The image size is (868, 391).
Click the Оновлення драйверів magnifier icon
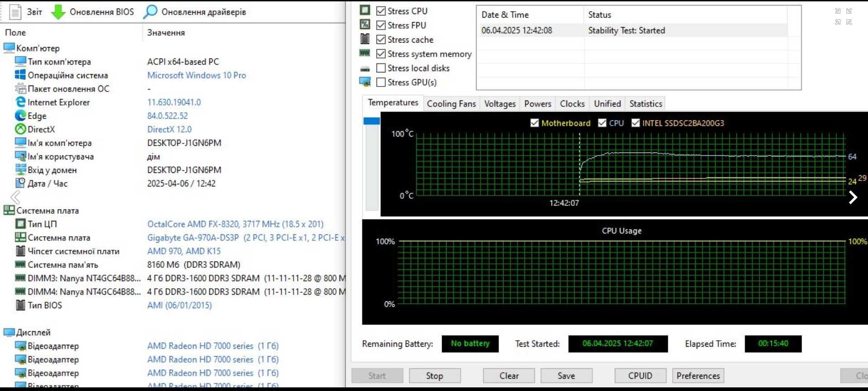click(x=150, y=12)
